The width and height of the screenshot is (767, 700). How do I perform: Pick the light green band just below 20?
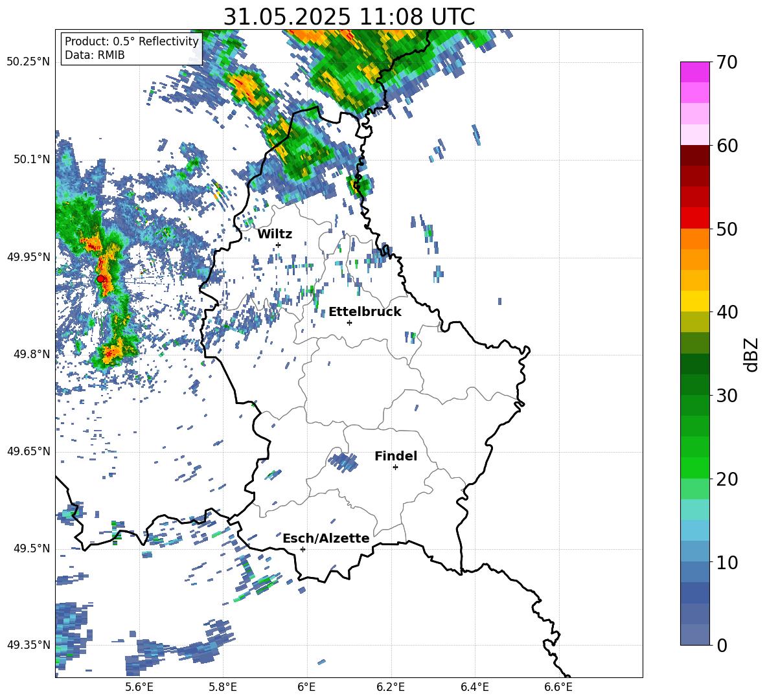pos(694,489)
